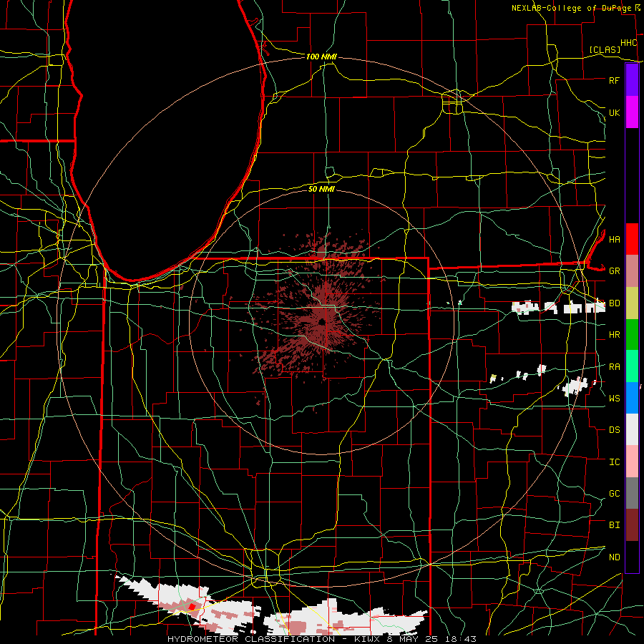Click the KIWX radar station identifier
The width and height of the screenshot is (644, 644).
(x=367, y=639)
